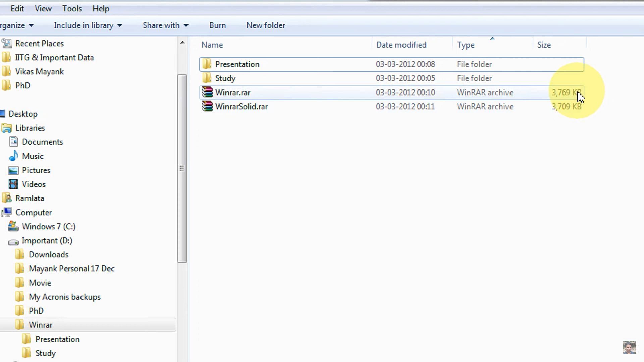Screen dimensions: 644x362
Task: Expand the Include in library dropdown
Action: click(x=119, y=25)
